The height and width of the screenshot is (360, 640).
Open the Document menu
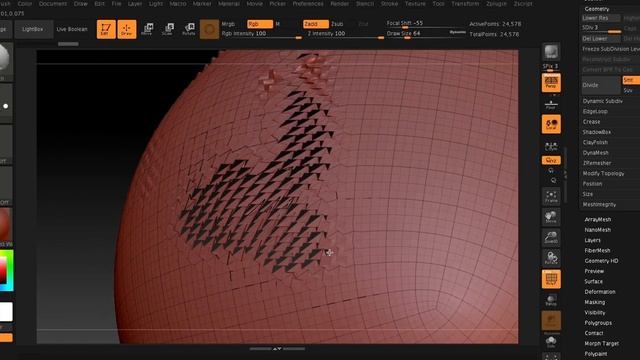[53, 4]
